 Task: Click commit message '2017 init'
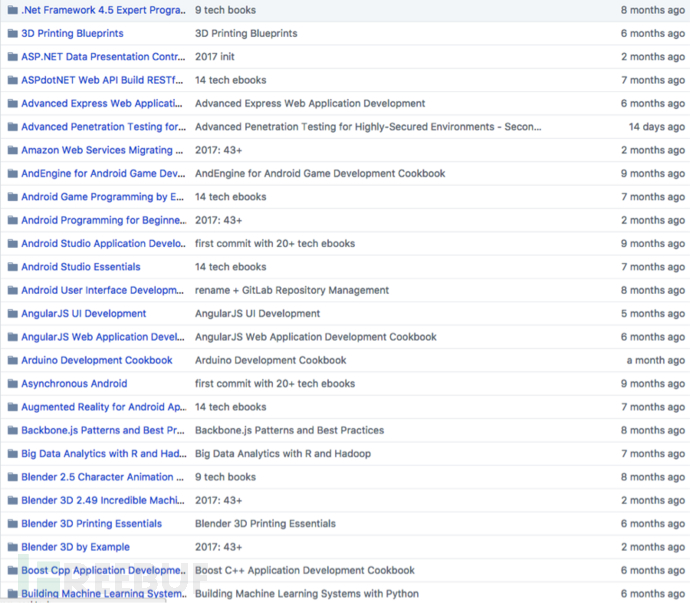tap(215, 57)
